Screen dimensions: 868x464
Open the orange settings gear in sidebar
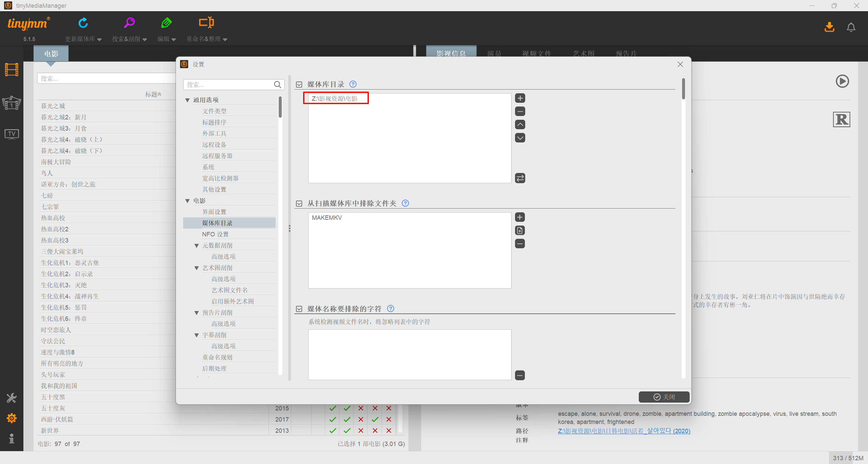coord(12,418)
